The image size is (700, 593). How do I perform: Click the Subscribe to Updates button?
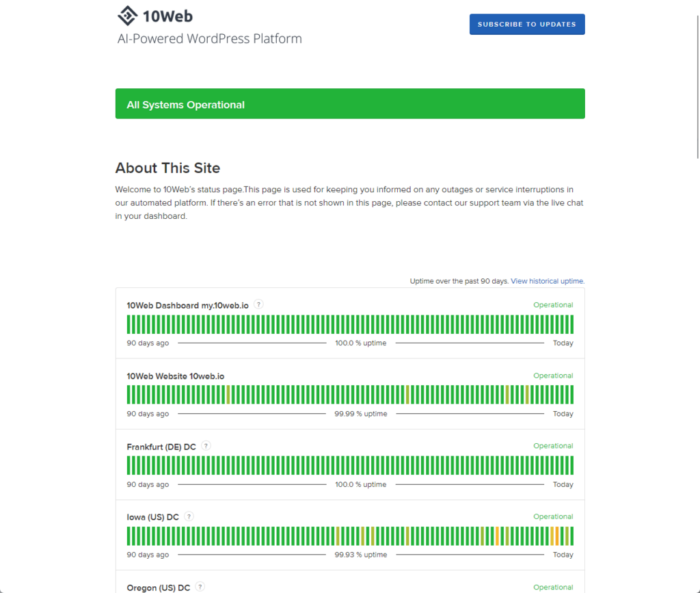pyautogui.click(x=527, y=24)
